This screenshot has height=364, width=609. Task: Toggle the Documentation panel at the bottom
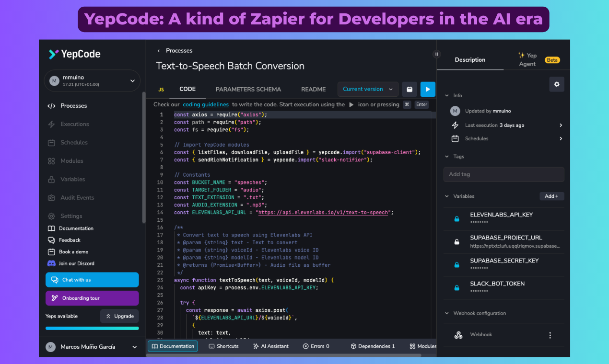point(173,345)
